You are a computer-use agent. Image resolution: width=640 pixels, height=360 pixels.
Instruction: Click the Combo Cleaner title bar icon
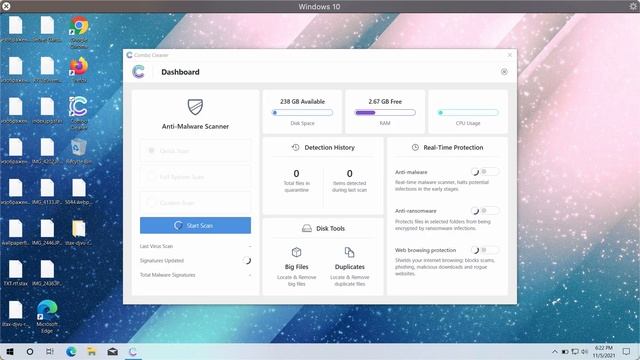(129, 55)
